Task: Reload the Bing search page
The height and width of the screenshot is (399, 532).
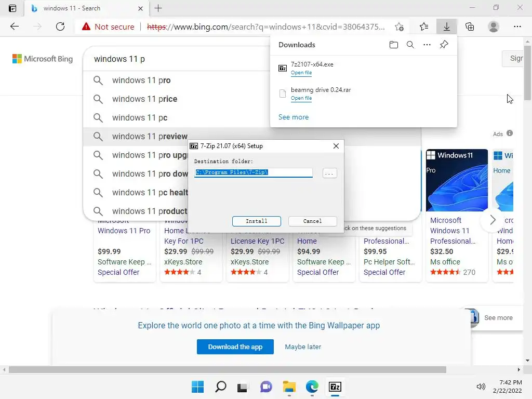Action: pyautogui.click(x=60, y=26)
